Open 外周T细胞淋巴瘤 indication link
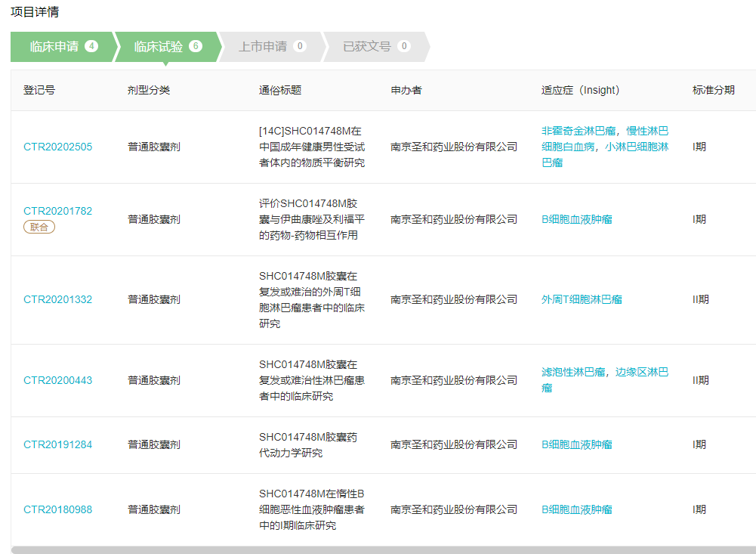The height and width of the screenshot is (554, 756). tap(582, 300)
